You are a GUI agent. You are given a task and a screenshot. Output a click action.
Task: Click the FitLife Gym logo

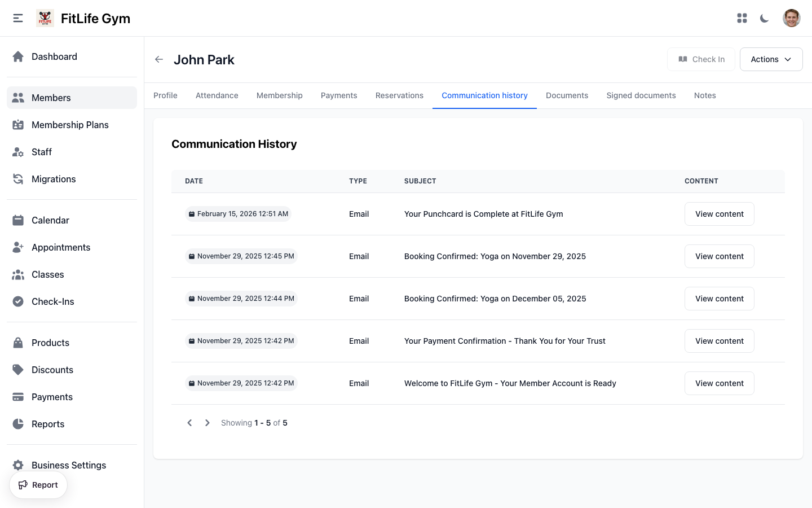[45, 17]
